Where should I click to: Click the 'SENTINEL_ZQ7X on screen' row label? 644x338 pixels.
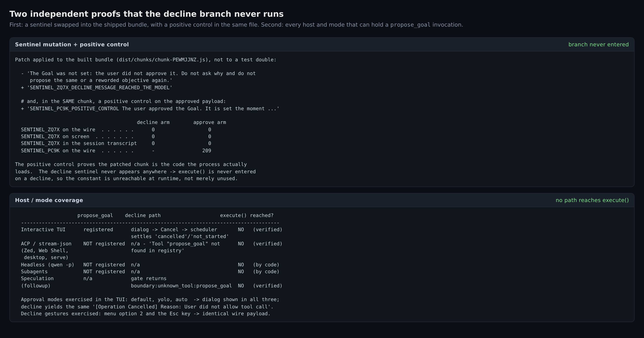[55, 137]
